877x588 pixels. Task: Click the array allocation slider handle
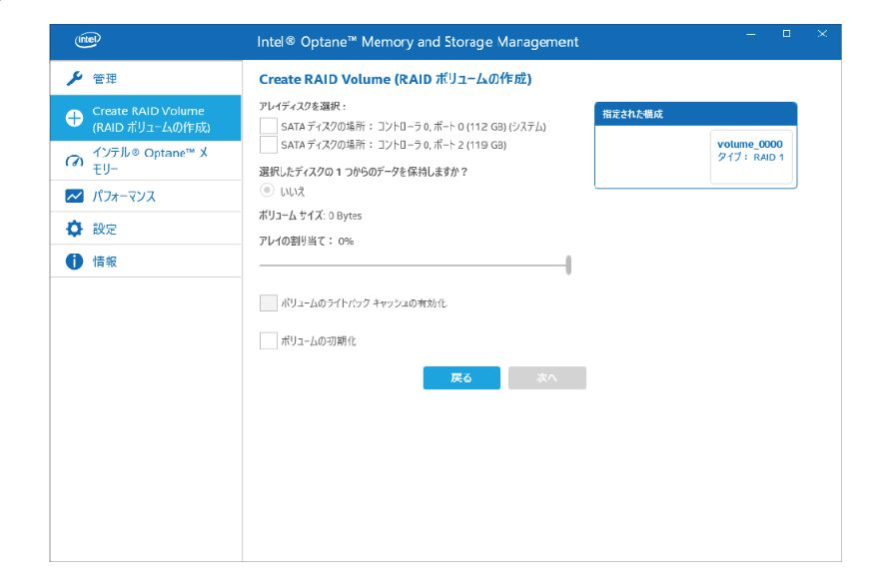(x=568, y=265)
